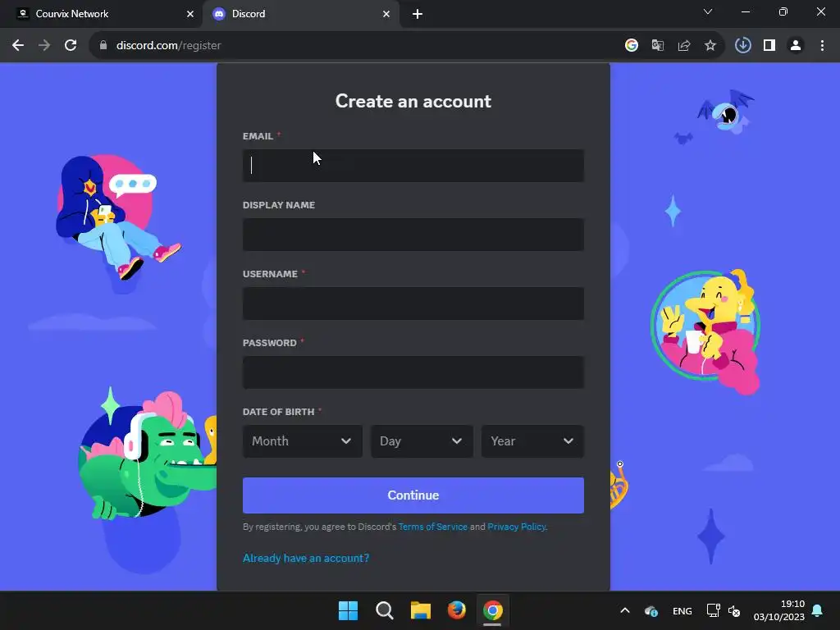Close the Courvix Network tab
The image size is (840, 630).
(x=190, y=14)
